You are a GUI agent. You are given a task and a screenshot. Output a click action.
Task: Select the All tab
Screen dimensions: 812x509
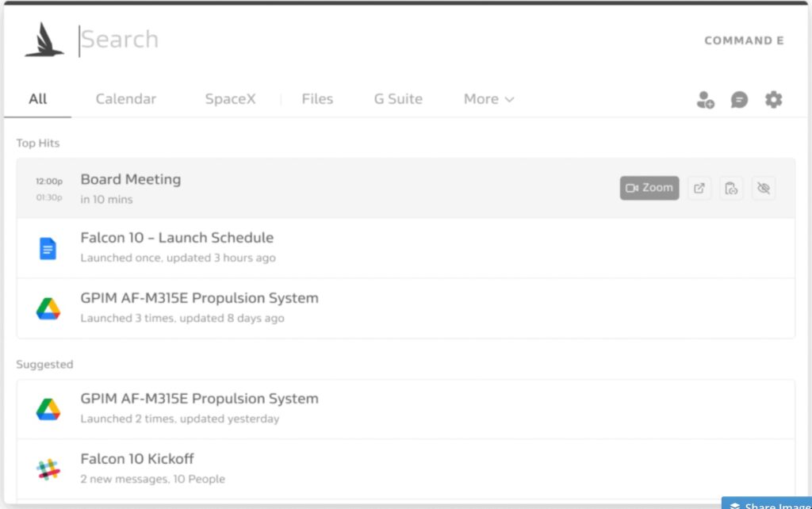pos(37,99)
